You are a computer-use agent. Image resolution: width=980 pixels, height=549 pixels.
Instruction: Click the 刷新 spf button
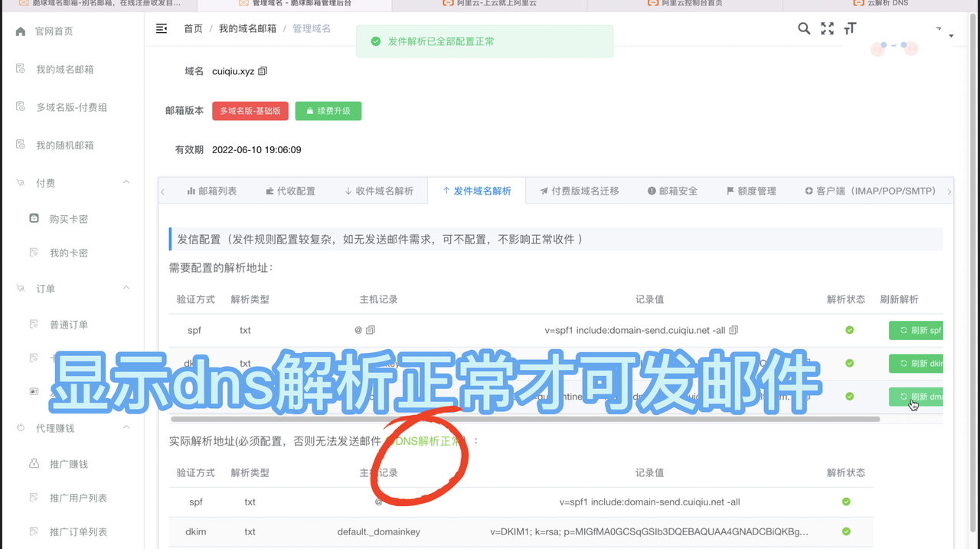click(x=916, y=331)
